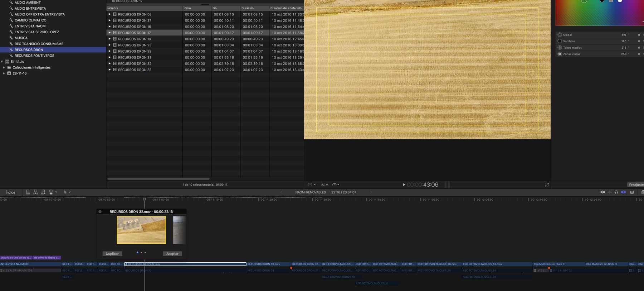Open the viewer transform tool dropdown
This screenshot has height=291, width=644.
(312, 185)
